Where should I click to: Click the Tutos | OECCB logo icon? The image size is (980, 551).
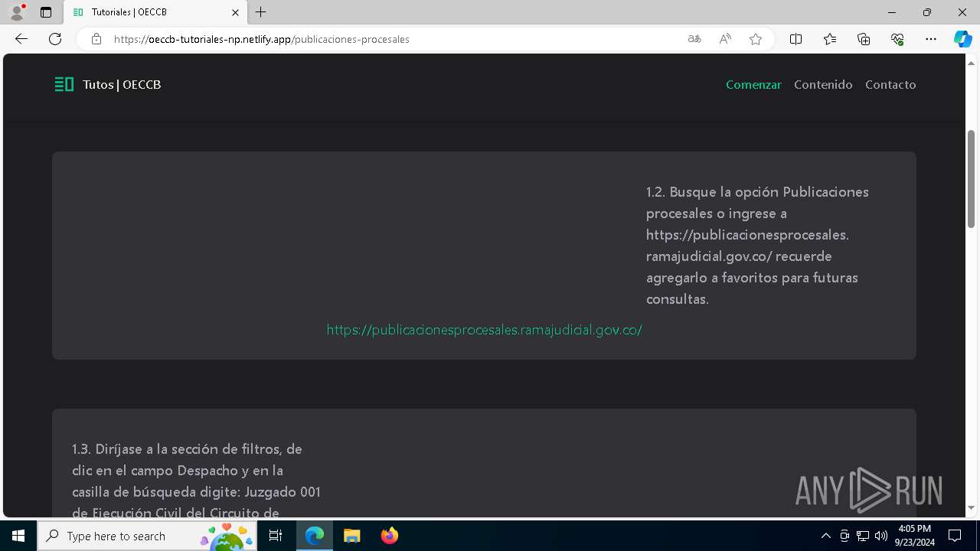64,84
